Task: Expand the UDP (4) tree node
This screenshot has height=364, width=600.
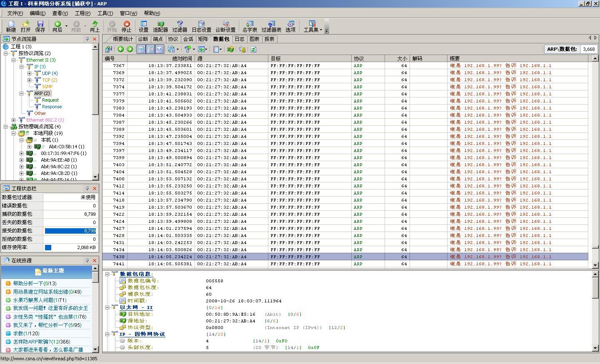Action: (30, 73)
